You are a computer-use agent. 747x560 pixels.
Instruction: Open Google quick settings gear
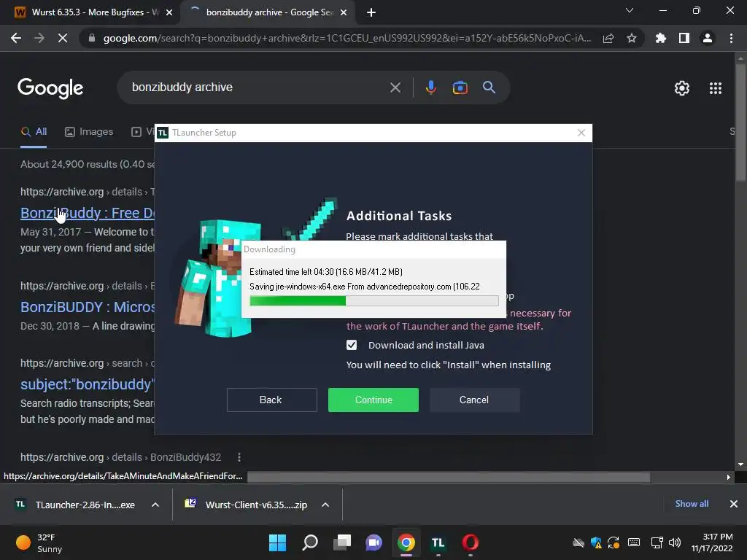pos(682,88)
